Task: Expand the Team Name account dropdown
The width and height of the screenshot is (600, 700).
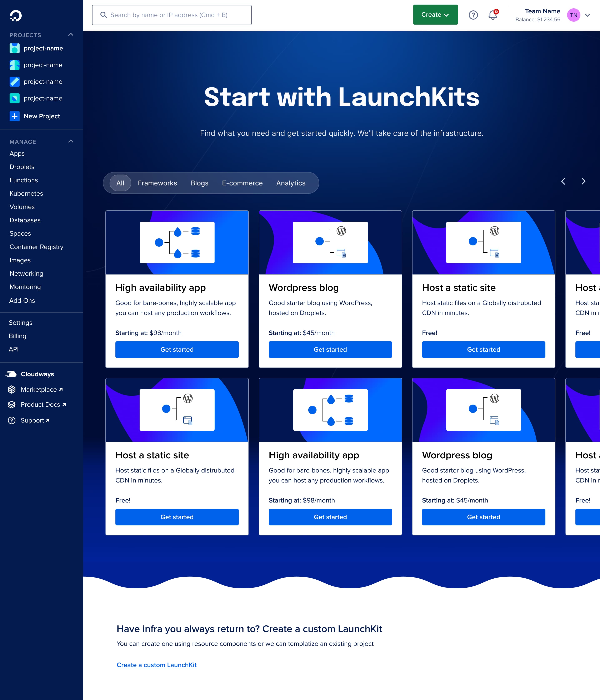Action: (588, 15)
